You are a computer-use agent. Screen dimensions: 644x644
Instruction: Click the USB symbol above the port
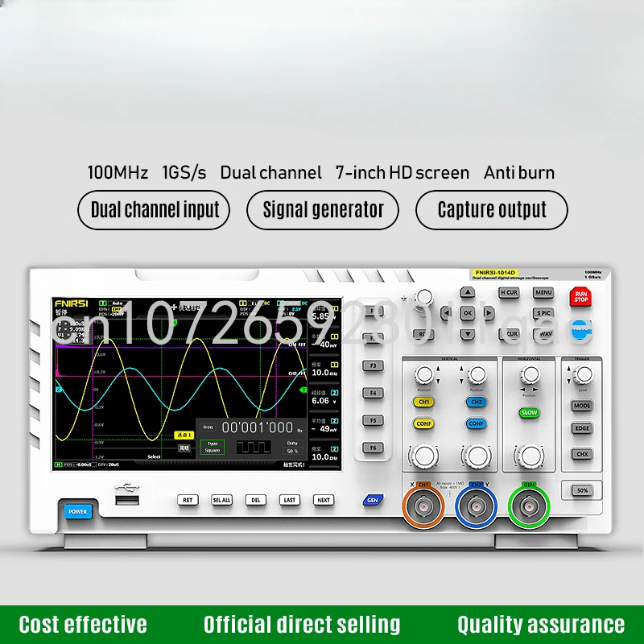pos(127,487)
